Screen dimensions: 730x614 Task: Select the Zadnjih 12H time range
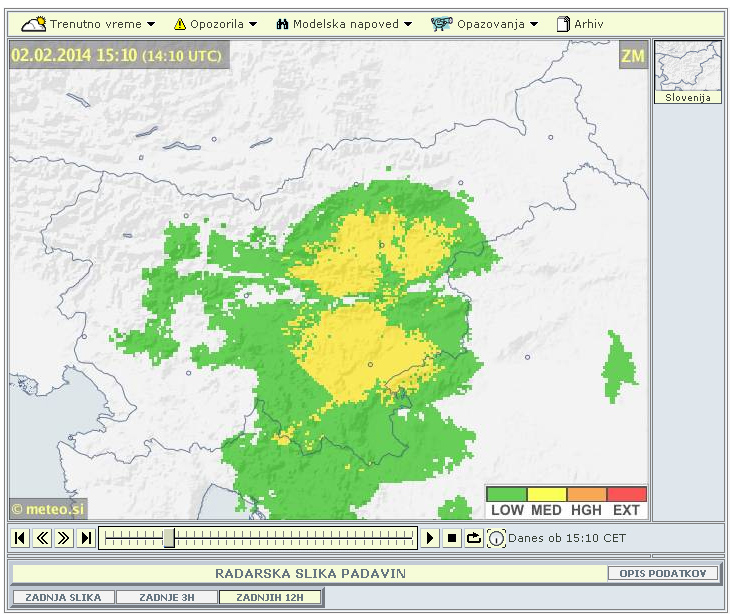tap(270, 597)
